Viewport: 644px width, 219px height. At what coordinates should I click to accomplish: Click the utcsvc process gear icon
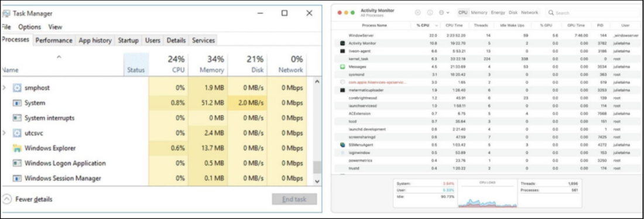(17, 133)
